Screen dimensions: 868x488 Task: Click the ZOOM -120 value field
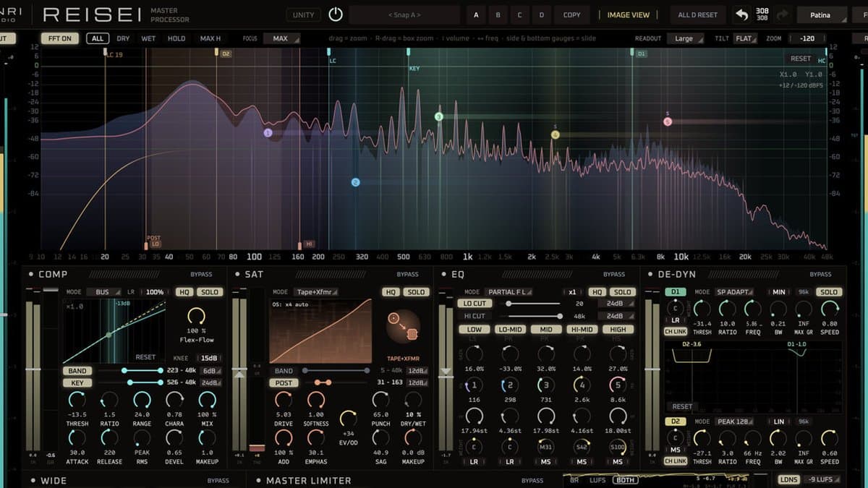click(807, 38)
